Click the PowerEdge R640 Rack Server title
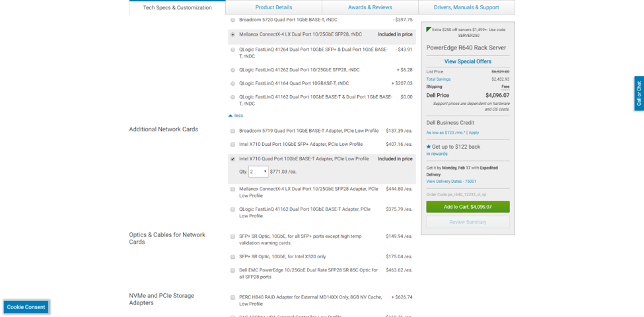 [466, 48]
